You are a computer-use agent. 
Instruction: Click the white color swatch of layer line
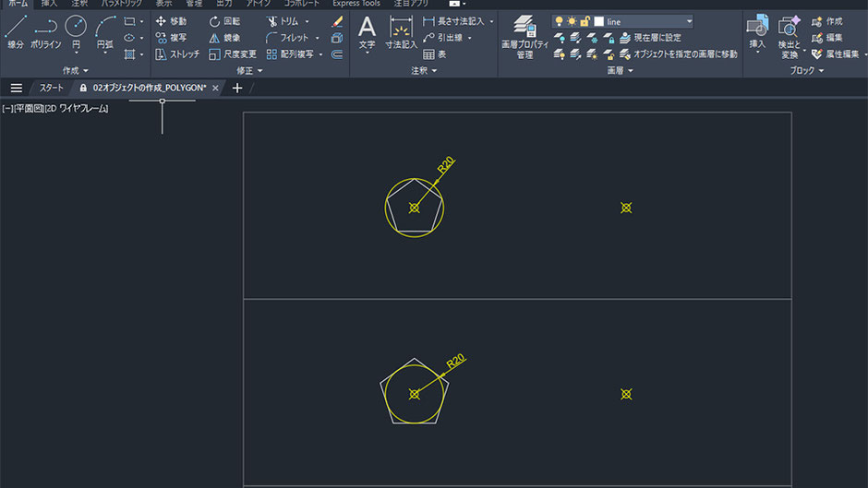pyautogui.click(x=599, y=21)
